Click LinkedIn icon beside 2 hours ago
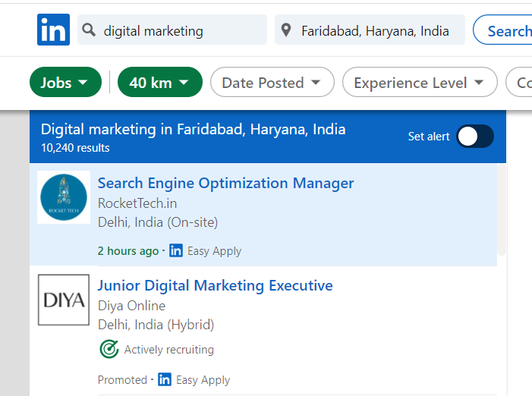 [x=176, y=250]
